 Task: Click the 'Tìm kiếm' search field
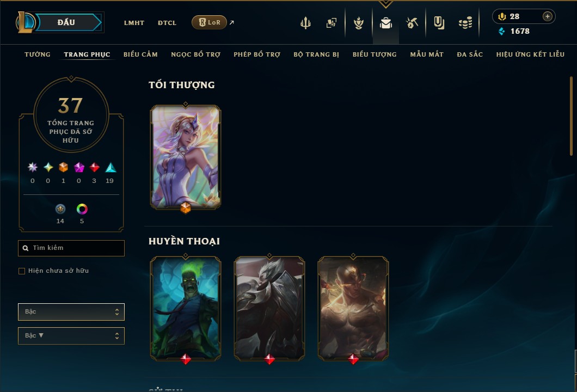71,248
